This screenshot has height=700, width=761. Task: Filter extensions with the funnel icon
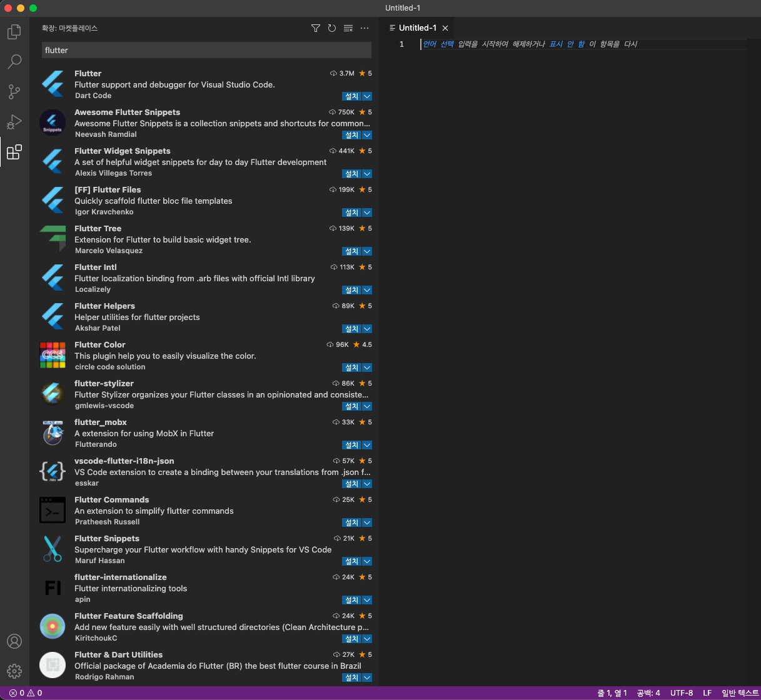(316, 28)
